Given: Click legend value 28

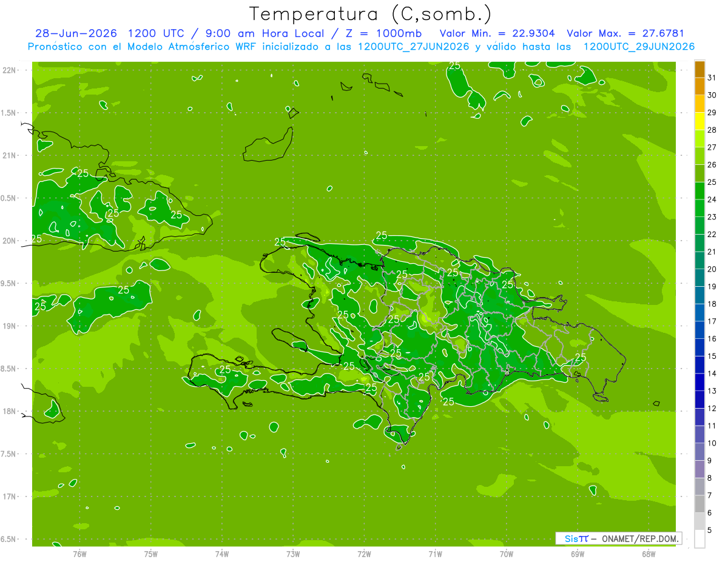Looking at the screenshot, I should pyautogui.click(x=712, y=130).
